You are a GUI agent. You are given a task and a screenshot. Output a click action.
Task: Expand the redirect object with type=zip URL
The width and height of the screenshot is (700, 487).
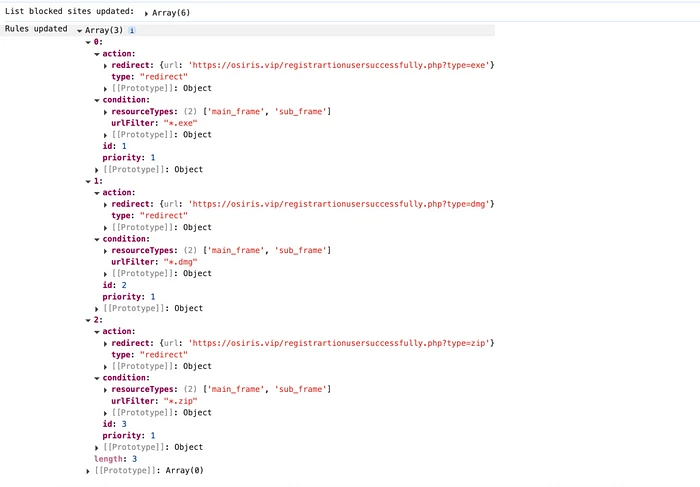[106, 343]
